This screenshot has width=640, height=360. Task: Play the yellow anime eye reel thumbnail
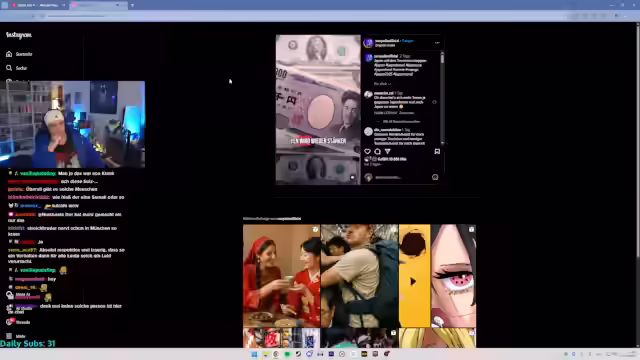point(437,276)
